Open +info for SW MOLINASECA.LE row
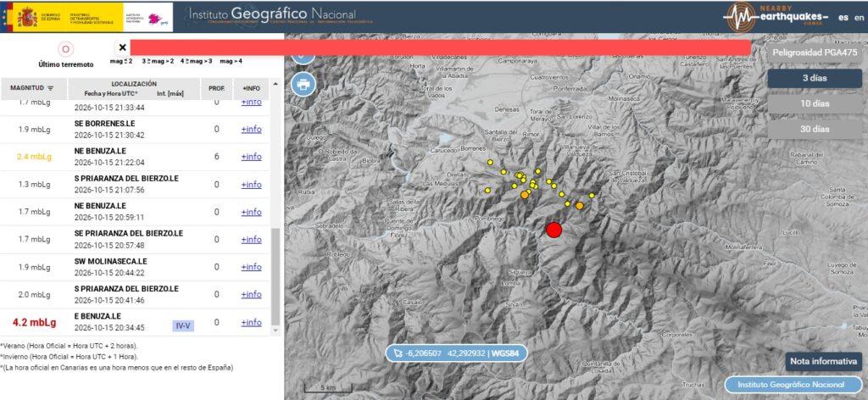 point(251,267)
